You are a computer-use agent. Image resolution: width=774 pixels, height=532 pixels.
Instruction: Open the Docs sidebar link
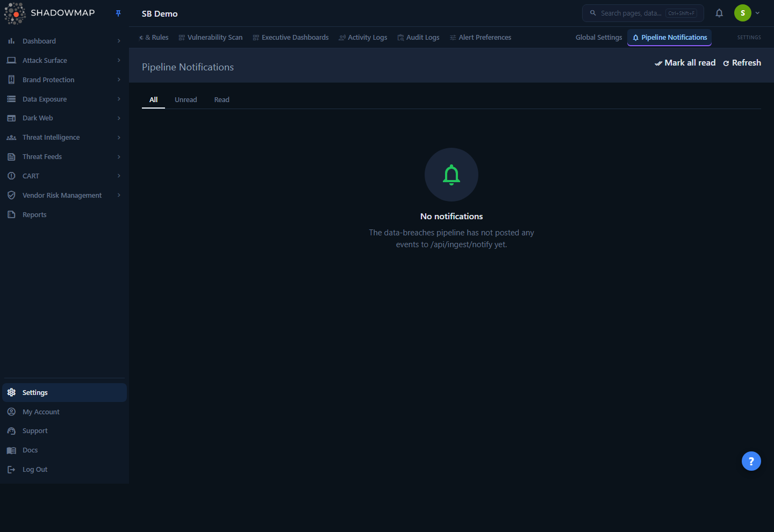pyautogui.click(x=64, y=450)
